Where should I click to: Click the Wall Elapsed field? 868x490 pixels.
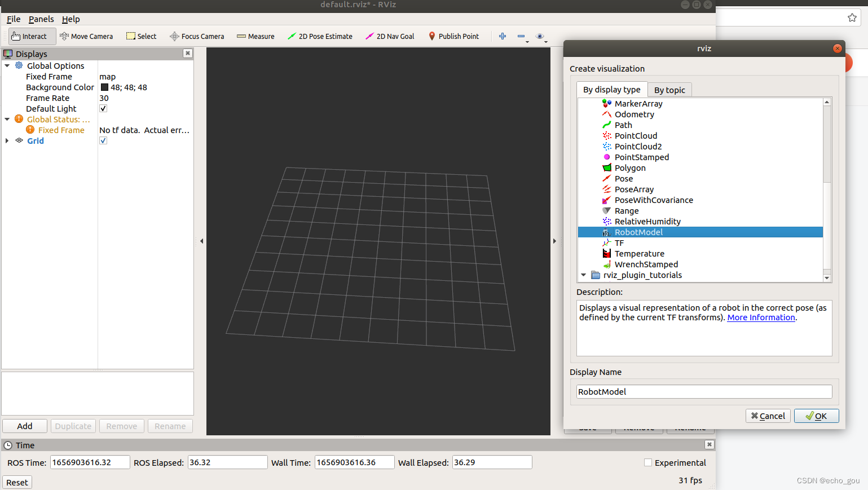pyautogui.click(x=492, y=462)
